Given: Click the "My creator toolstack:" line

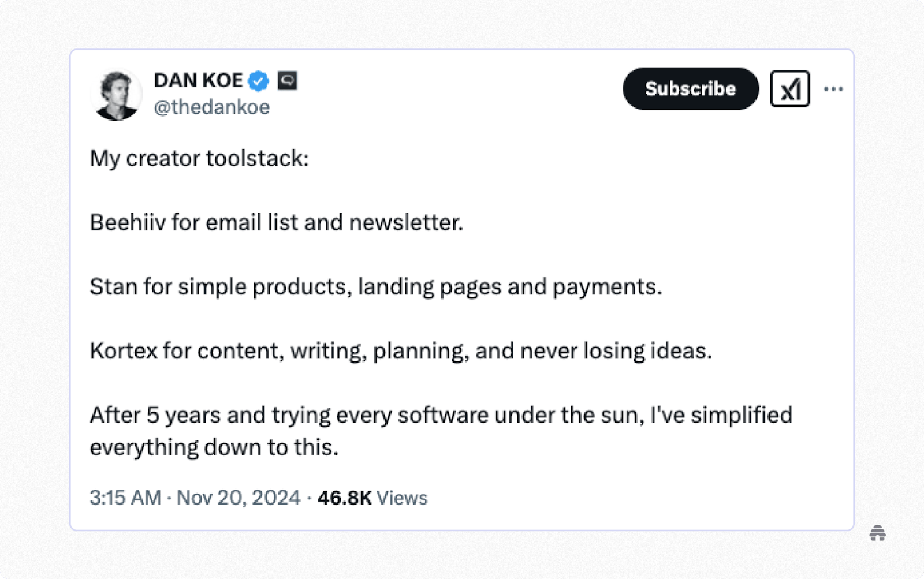Looking at the screenshot, I should 199,159.
